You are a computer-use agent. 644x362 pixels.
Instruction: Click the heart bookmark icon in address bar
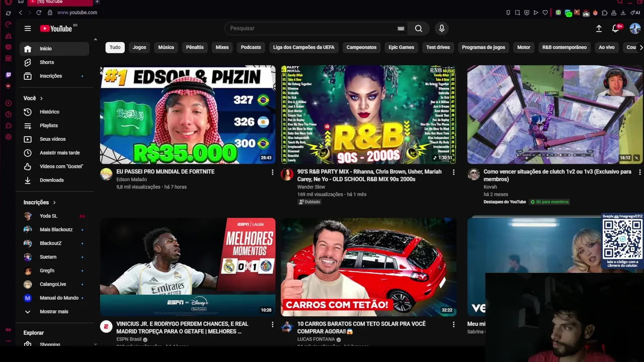pos(545,13)
